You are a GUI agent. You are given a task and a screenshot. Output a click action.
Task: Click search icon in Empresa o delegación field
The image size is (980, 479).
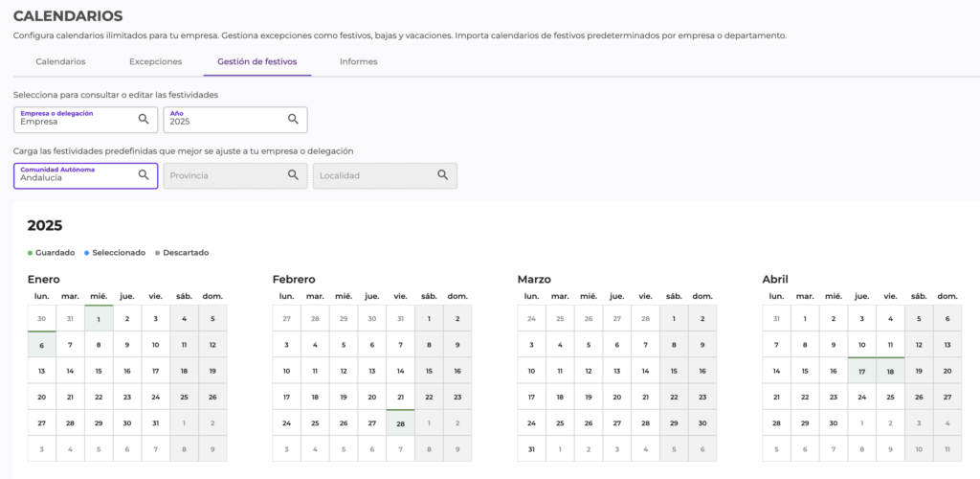pyautogui.click(x=144, y=120)
